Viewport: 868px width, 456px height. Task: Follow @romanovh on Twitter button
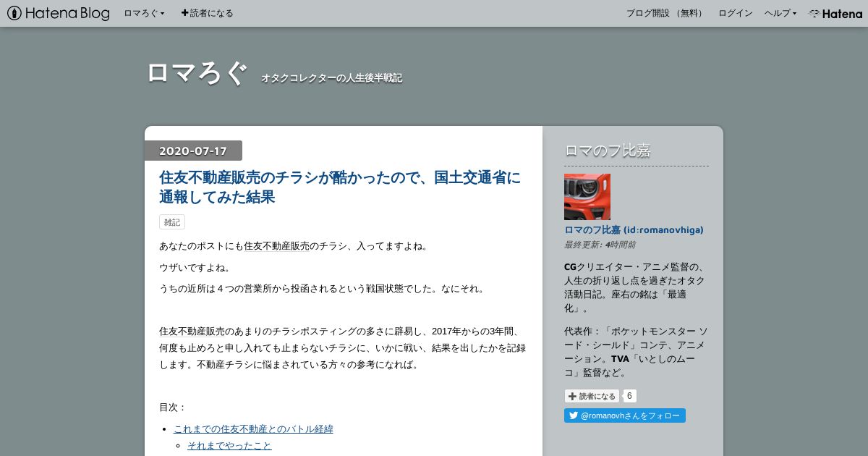click(625, 415)
